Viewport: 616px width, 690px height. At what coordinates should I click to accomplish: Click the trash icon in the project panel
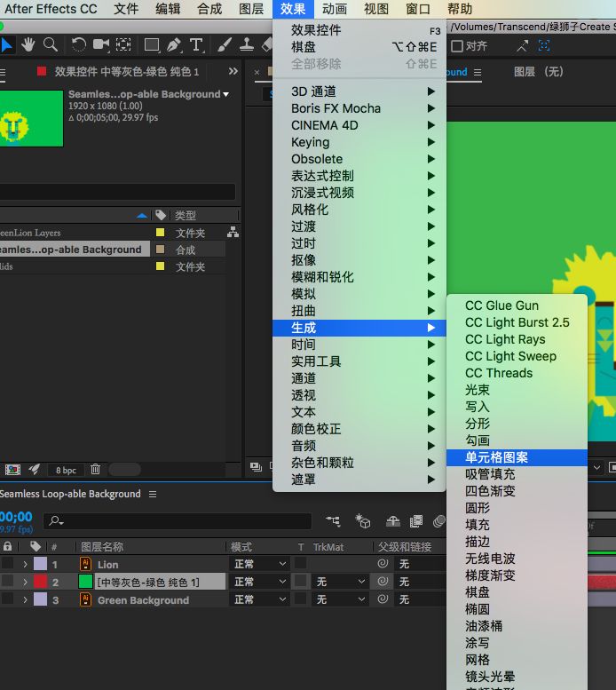pos(95,469)
